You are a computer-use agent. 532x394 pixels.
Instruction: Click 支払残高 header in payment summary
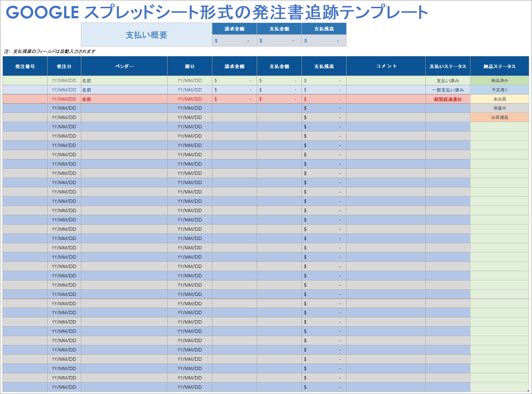(324, 29)
